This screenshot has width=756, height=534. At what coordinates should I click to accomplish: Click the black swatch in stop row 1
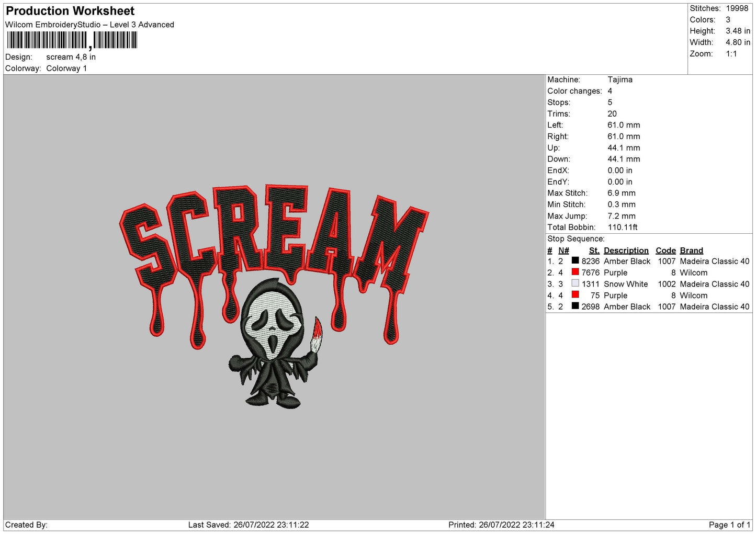pos(575,260)
